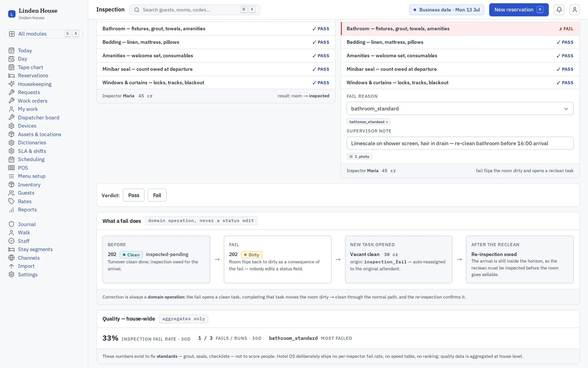Viewport: 588px width, 368px height.
Task: Click the Today calendar icon in sidebar
Action: point(11,50)
